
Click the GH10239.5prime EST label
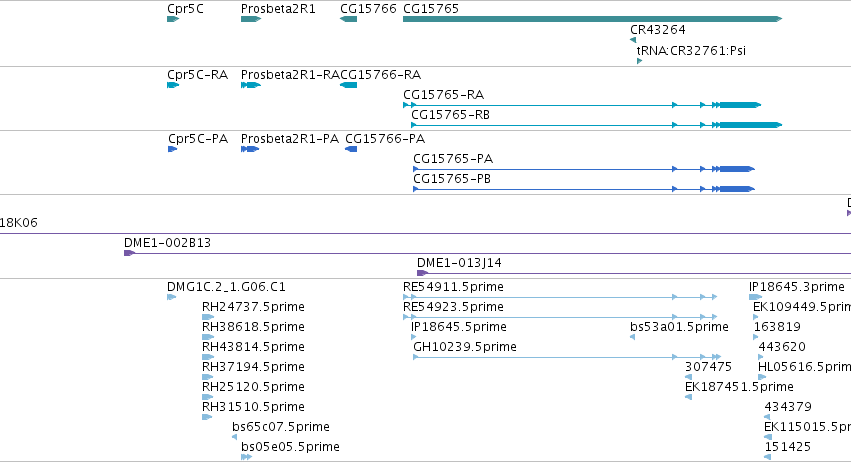(x=465, y=346)
